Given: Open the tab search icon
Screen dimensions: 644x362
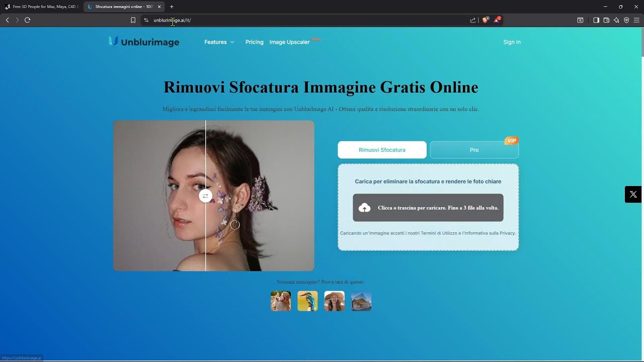Looking at the screenshot, I should click(580, 20).
